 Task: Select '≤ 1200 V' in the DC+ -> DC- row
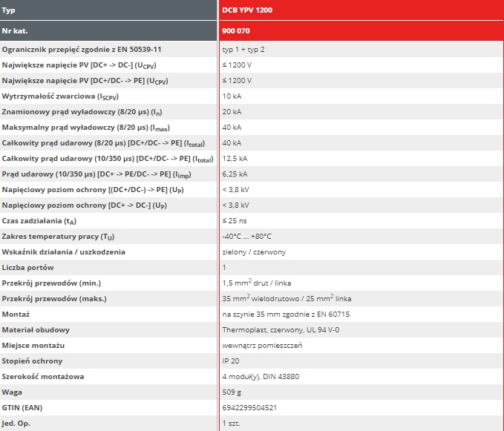click(237, 65)
